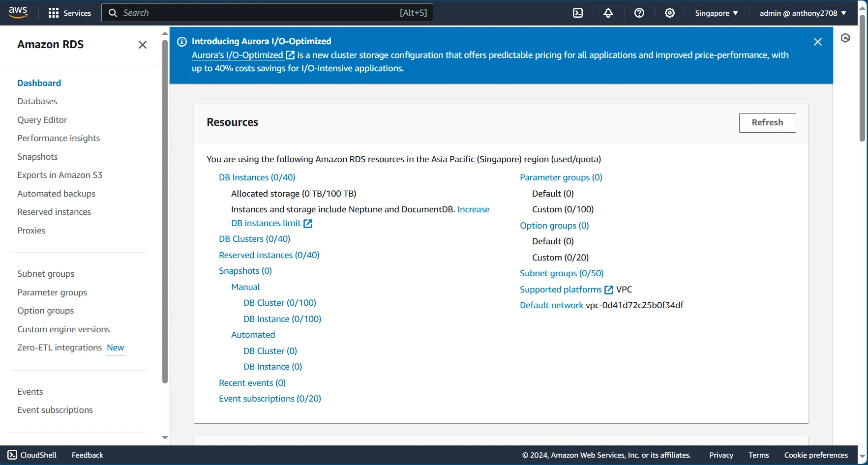Open Privacy link in footer
868x465 pixels.
coord(721,455)
